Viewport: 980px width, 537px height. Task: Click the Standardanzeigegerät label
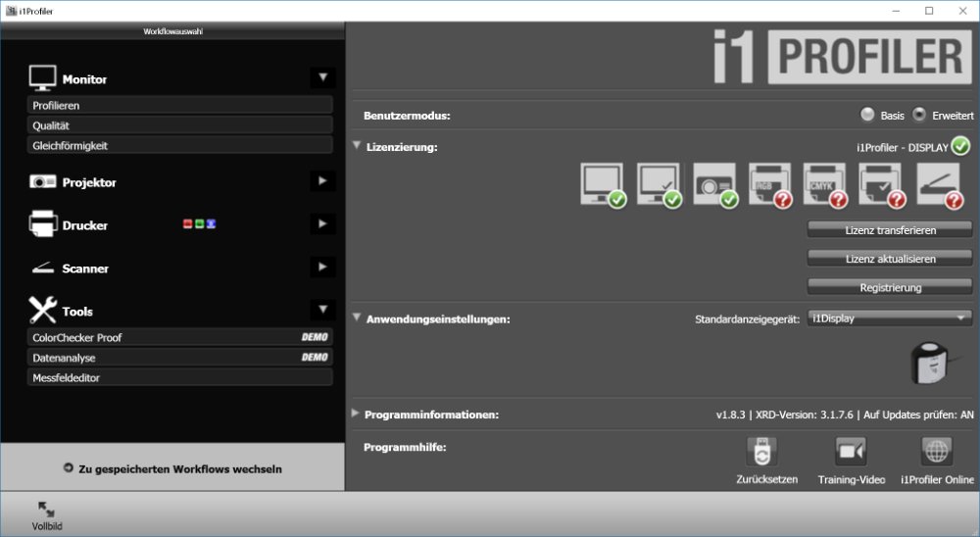point(747,318)
